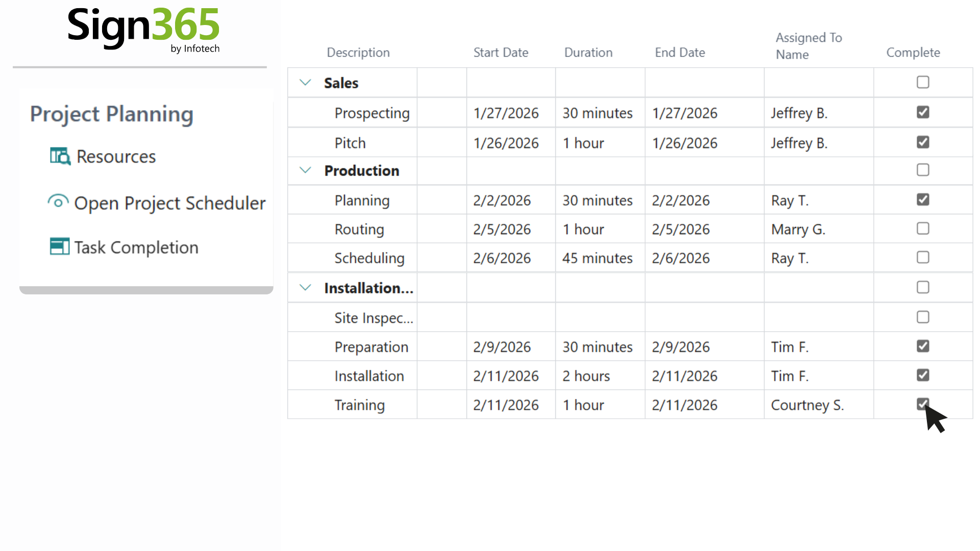This screenshot has height=551, width=980.
Task: Sort by Start Date column header
Action: 500,53
